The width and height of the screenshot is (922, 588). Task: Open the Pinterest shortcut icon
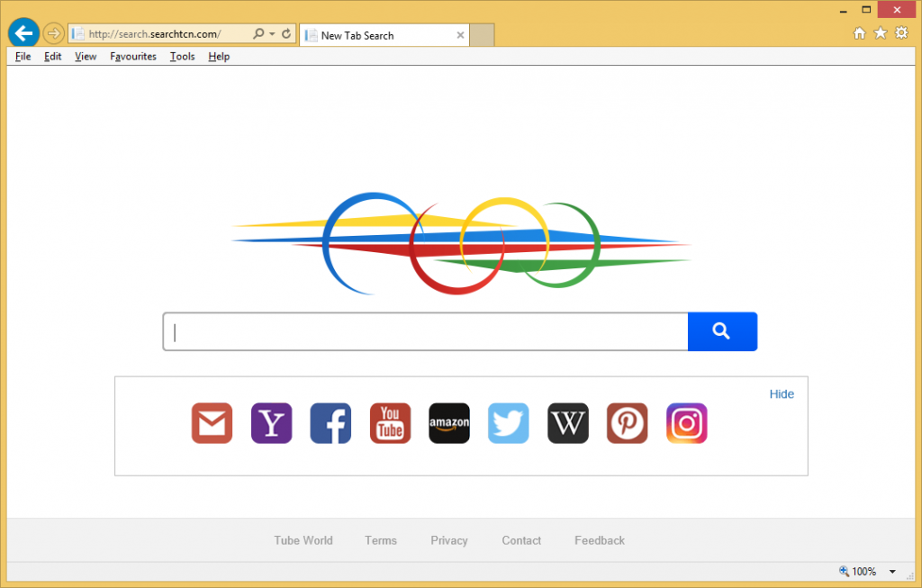628,423
